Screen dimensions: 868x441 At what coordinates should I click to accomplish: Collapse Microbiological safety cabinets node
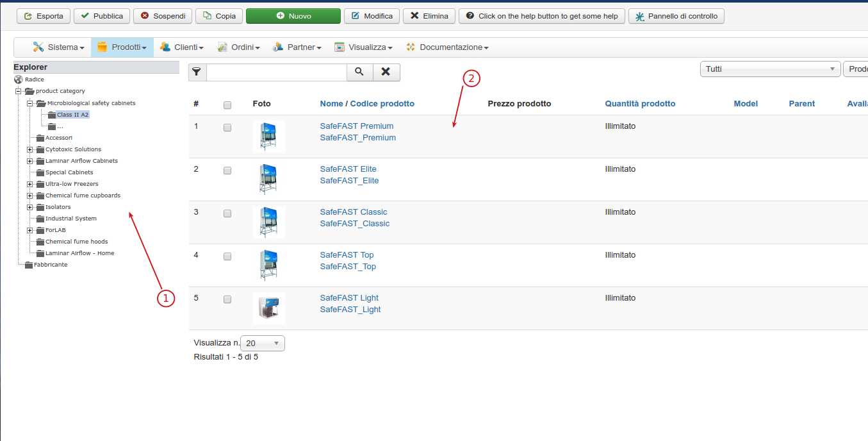click(30, 103)
